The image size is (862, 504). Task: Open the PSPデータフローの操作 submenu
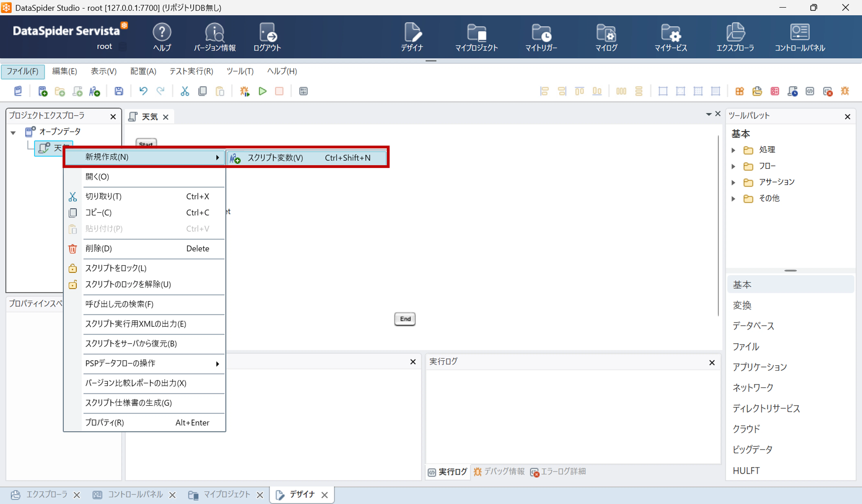144,363
